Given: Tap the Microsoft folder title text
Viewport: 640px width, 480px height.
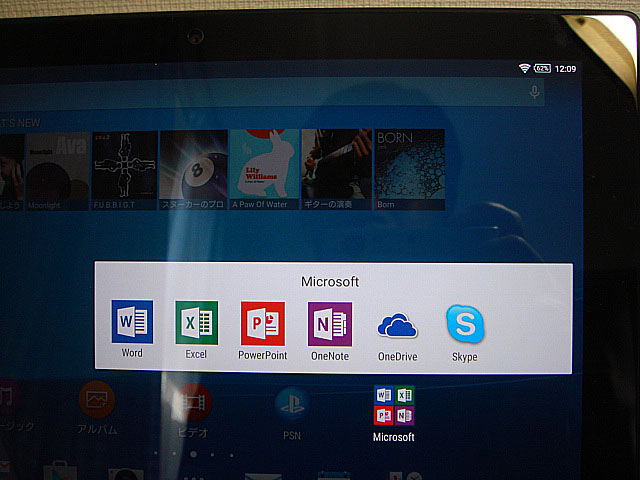Looking at the screenshot, I should 330,282.
